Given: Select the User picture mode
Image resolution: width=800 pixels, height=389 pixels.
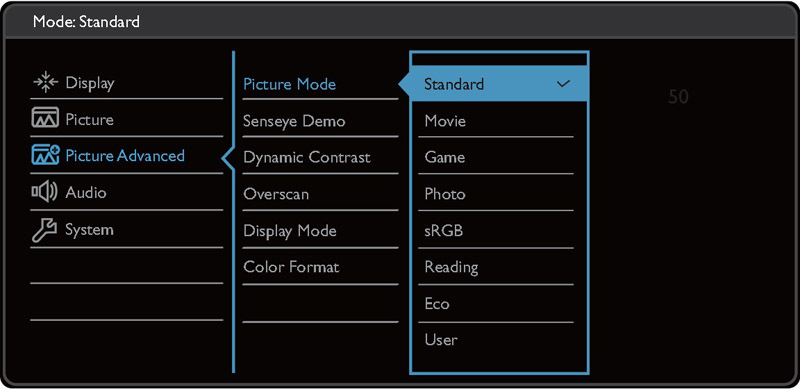Looking at the screenshot, I should point(496,339).
